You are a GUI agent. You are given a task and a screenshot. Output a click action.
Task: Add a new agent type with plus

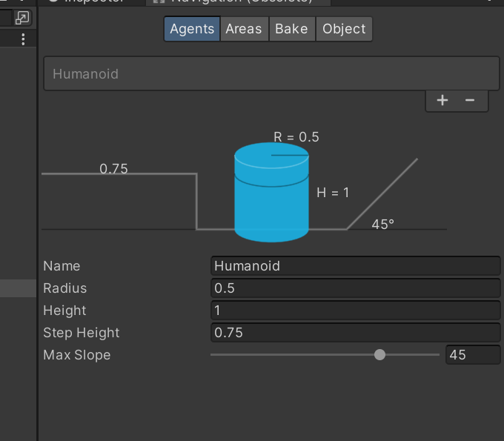(442, 100)
